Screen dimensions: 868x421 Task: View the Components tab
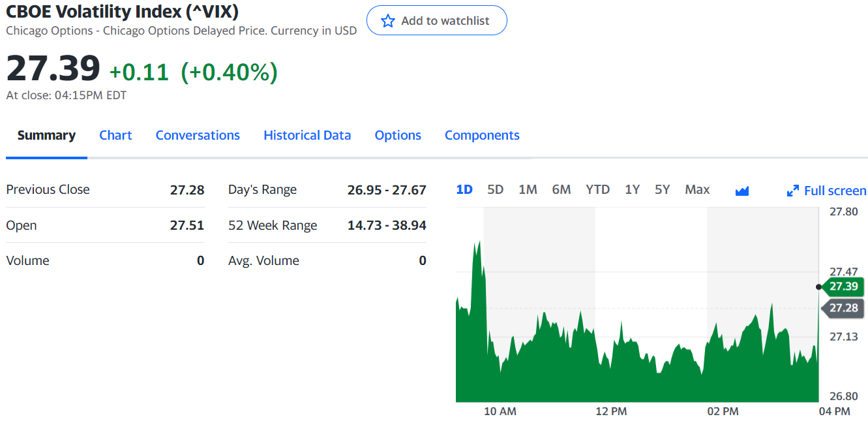482,135
